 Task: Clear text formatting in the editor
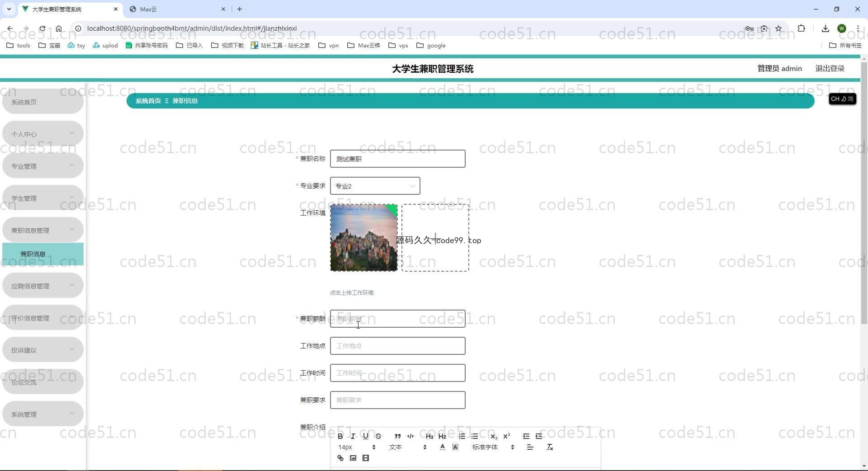550,447
